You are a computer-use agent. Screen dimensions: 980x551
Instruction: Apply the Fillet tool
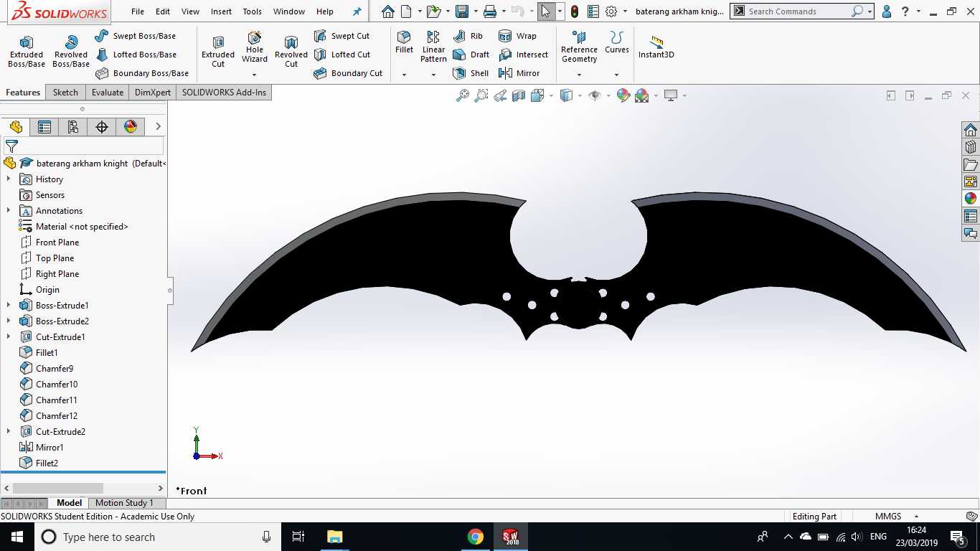(404, 42)
